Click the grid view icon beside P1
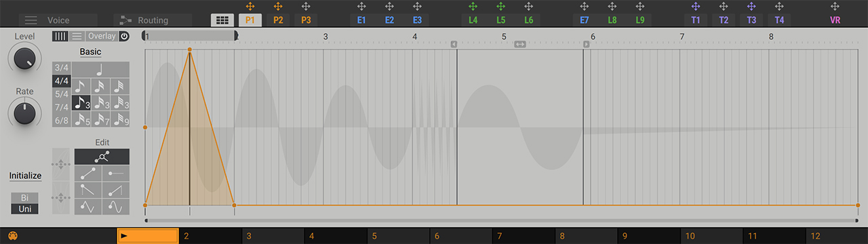This screenshot has height=244, width=868. [x=222, y=20]
